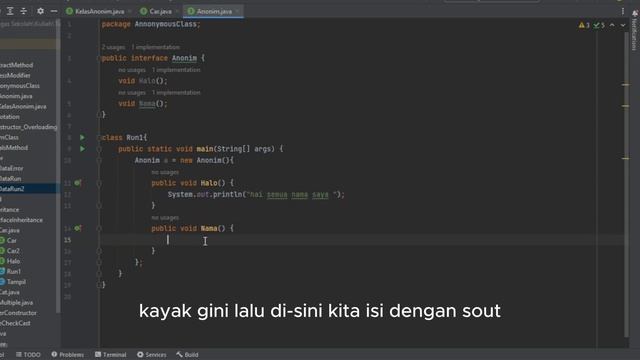The width and height of the screenshot is (640, 360).
Task: Switch to KelasAnonim.java tab
Action: [99, 11]
